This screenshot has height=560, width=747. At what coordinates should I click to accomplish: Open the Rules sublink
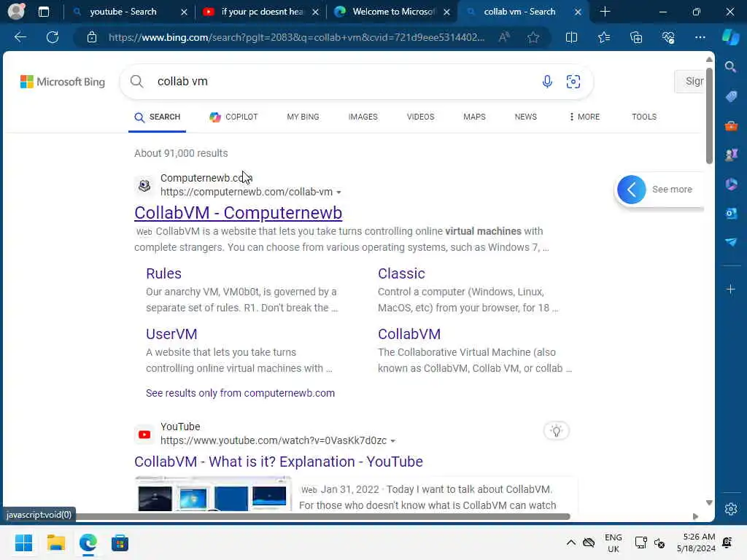click(164, 274)
